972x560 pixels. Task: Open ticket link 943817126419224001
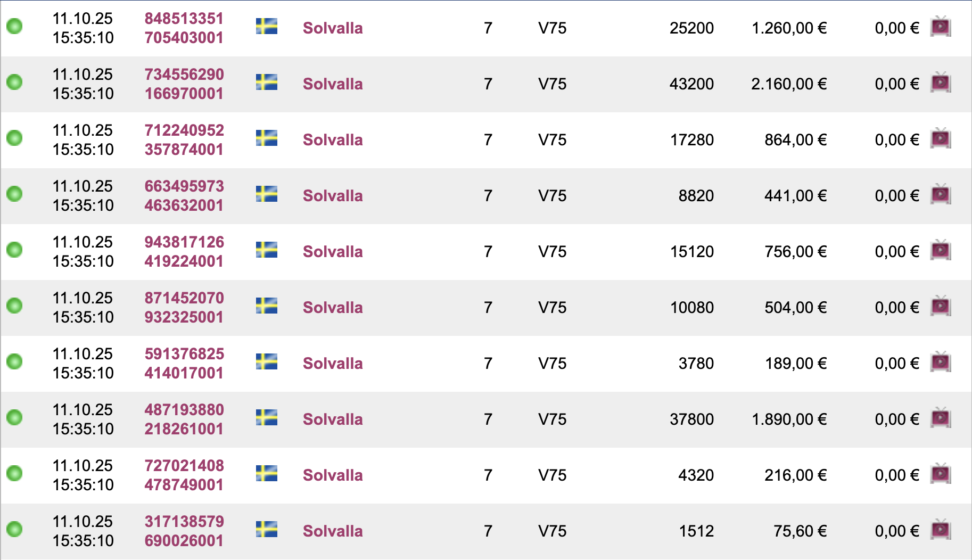tap(184, 252)
